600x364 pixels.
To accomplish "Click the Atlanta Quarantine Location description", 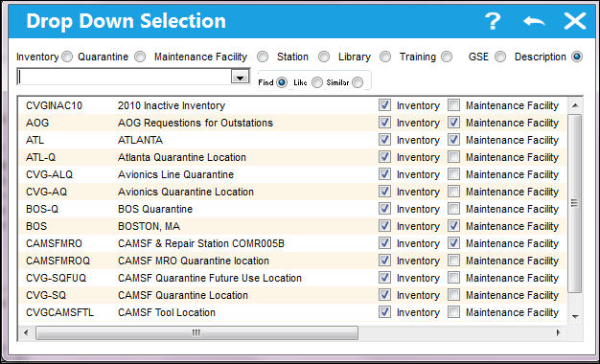I will tap(182, 157).
